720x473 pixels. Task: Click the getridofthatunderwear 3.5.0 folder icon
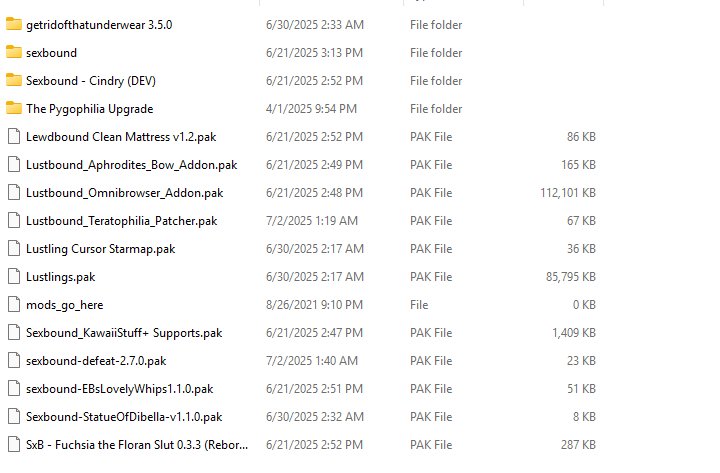(x=14, y=24)
